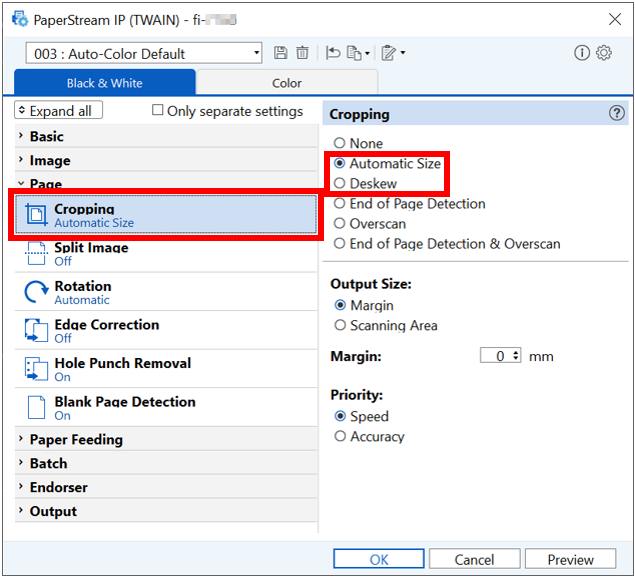The height and width of the screenshot is (577, 635).
Task: Select Overscan radio button
Action: click(339, 224)
